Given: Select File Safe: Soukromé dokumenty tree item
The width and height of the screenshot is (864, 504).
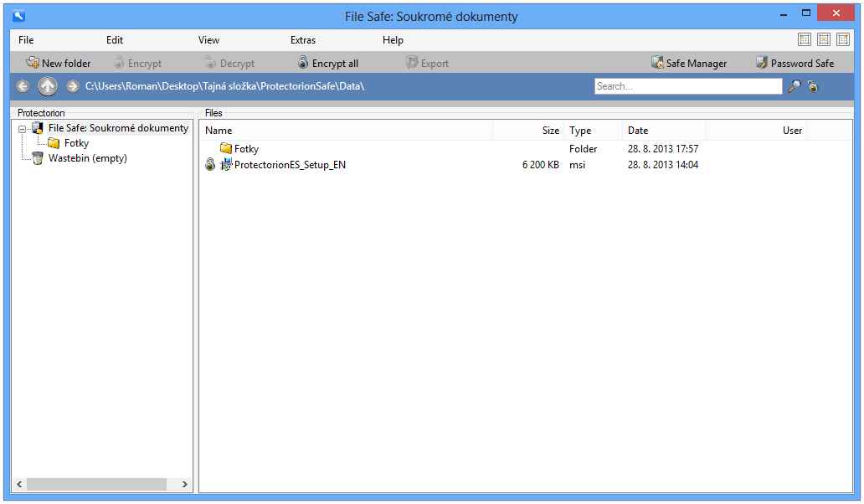Looking at the screenshot, I should point(119,128).
